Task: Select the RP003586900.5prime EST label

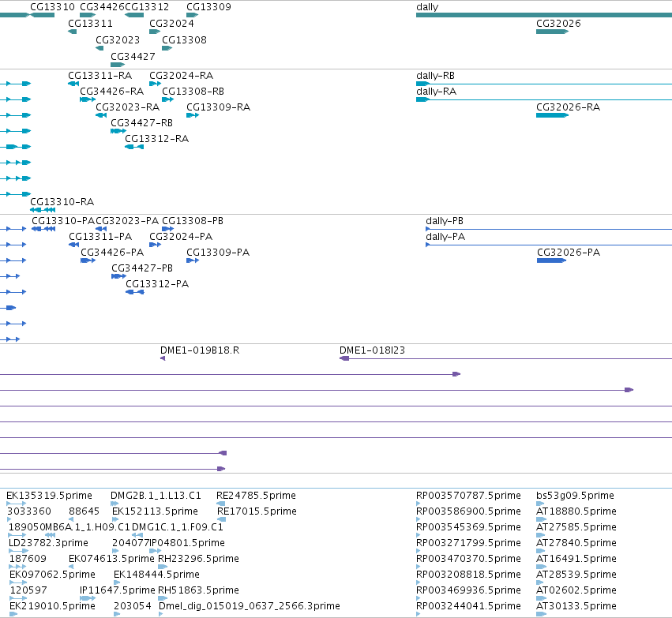Action: click(x=469, y=511)
